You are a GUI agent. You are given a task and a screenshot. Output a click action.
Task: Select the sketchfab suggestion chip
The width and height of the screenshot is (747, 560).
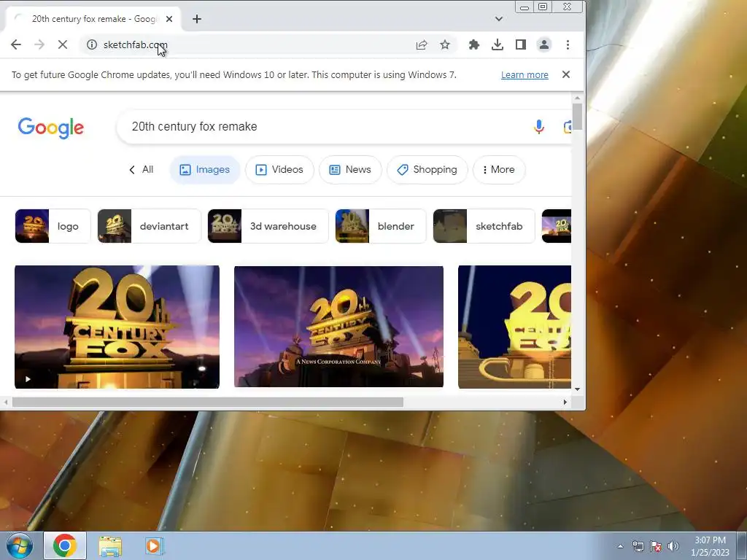coord(484,226)
